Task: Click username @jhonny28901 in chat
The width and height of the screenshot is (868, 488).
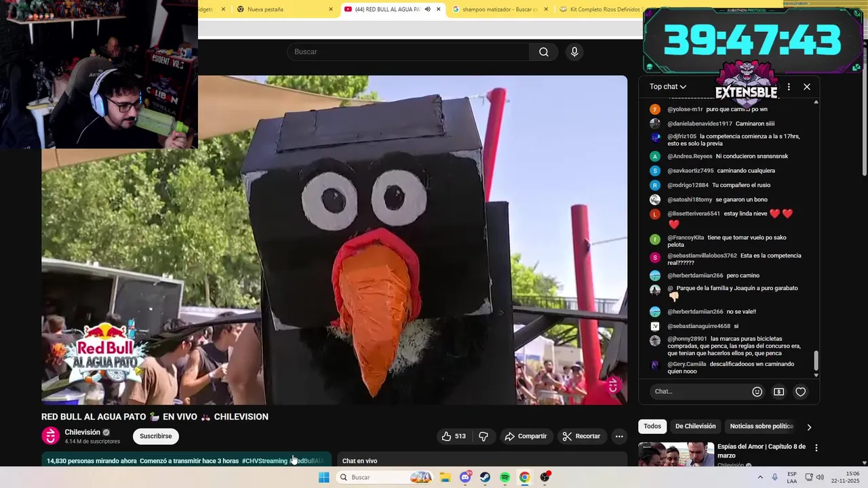Action: click(687, 339)
